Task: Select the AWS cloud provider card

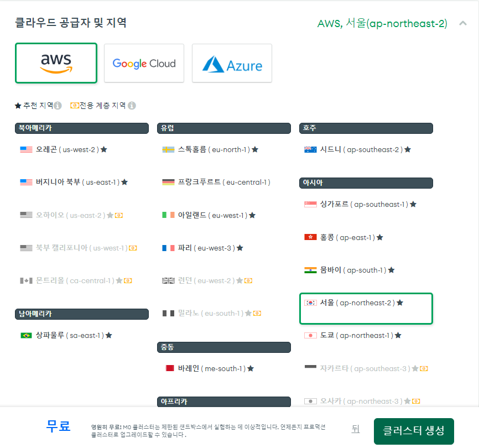Action: click(56, 63)
